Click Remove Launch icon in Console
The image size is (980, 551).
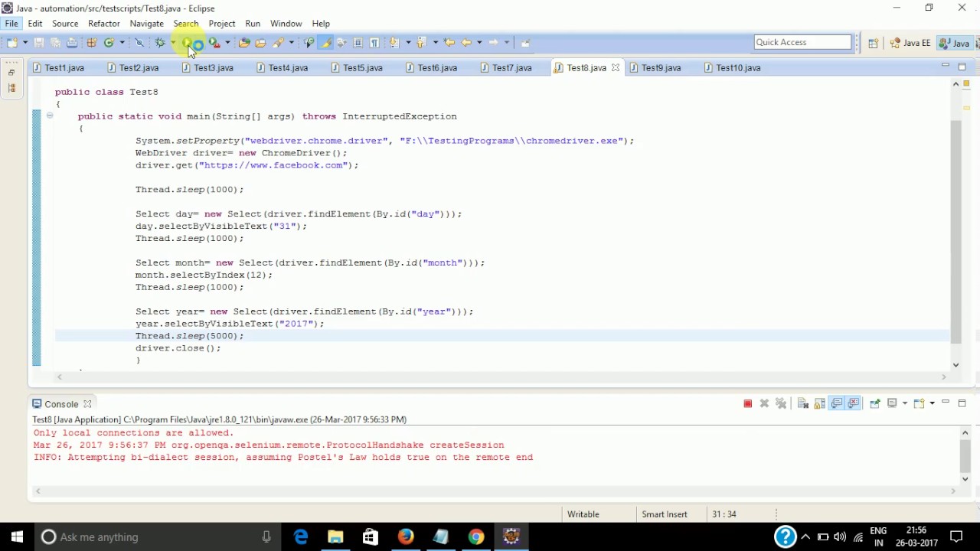[764, 403]
